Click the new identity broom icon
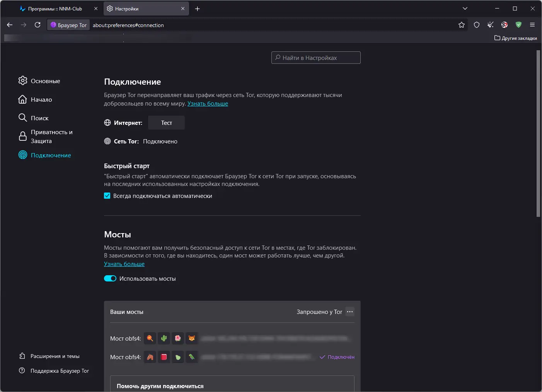The height and width of the screenshot is (392, 542). point(491,25)
